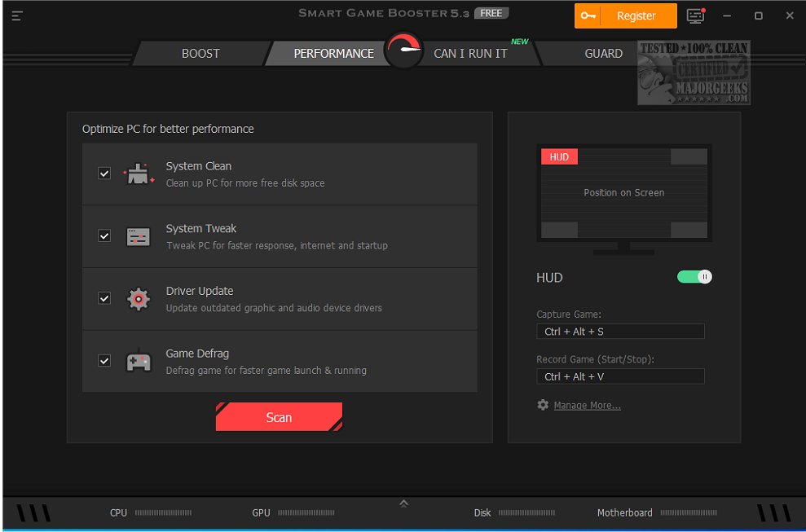Screen dimensions: 806x532
Task: Open the hamburger menu icon
Action: [17, 16]
